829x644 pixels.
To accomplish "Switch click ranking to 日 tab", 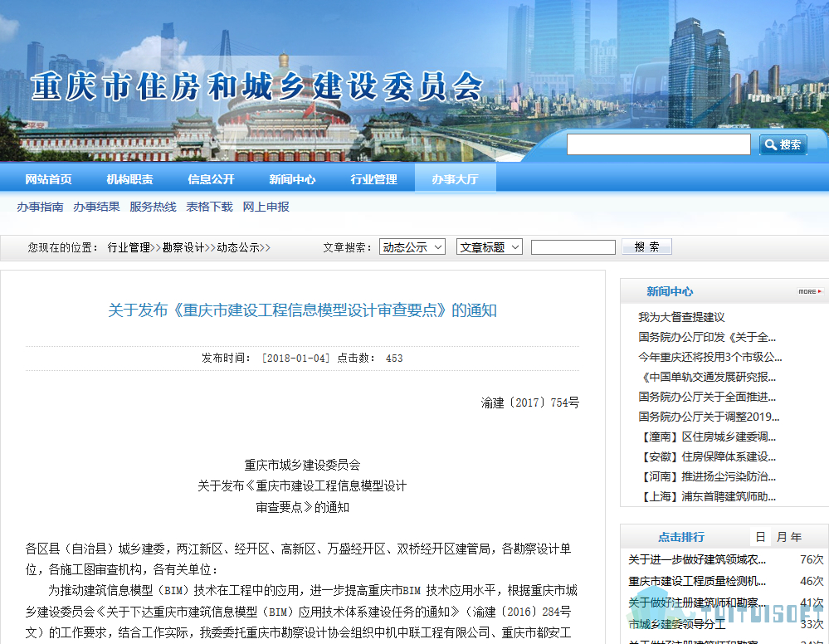I will click(760, 537).
